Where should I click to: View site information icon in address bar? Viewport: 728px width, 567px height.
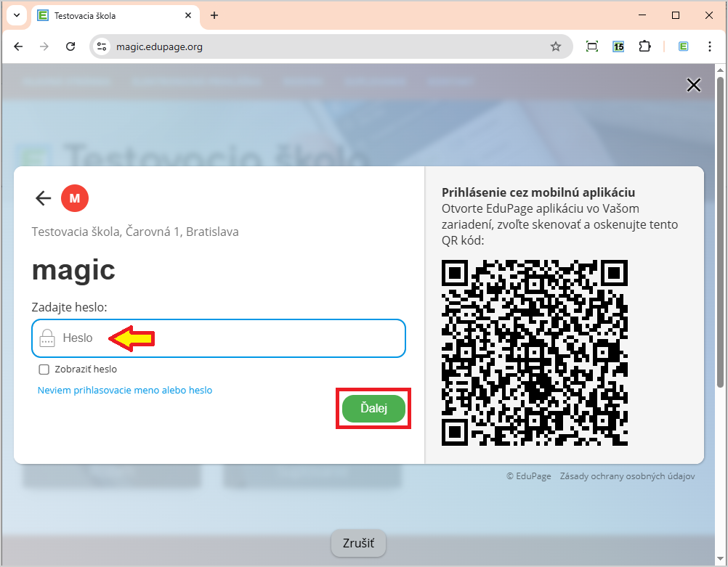point(102,46)
